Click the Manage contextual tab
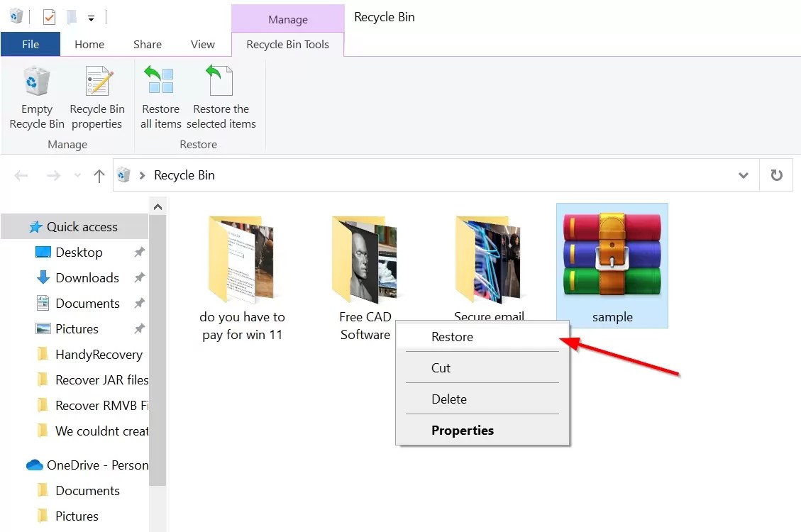 288,19
